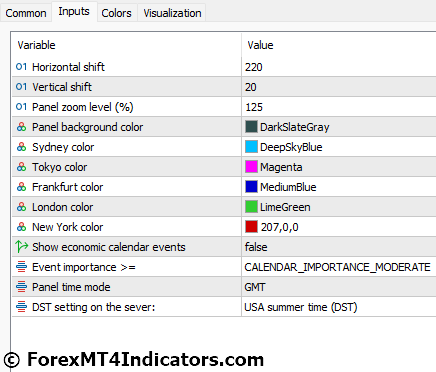Click the color icon beside Panel background color
The width and height of the screenshot is (436, 372).
(21, 127)
